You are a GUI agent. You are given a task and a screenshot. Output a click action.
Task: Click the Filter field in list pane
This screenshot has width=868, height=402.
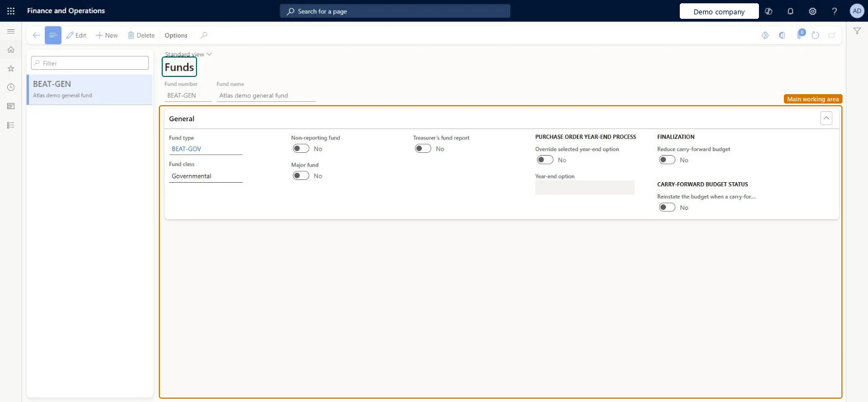(90, 63)
